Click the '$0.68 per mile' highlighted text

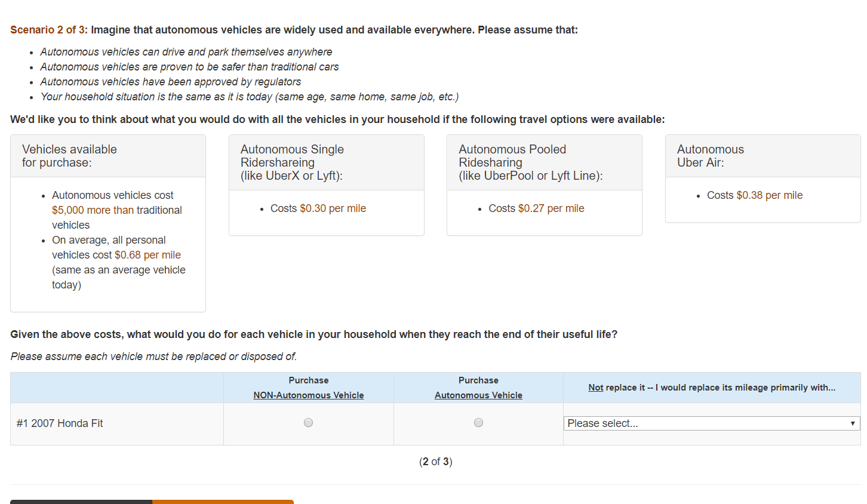(147, 255)
